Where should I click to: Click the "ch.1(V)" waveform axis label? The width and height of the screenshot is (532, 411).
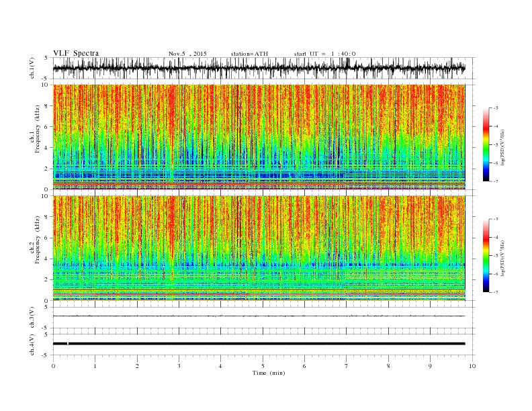pos(32,68)
